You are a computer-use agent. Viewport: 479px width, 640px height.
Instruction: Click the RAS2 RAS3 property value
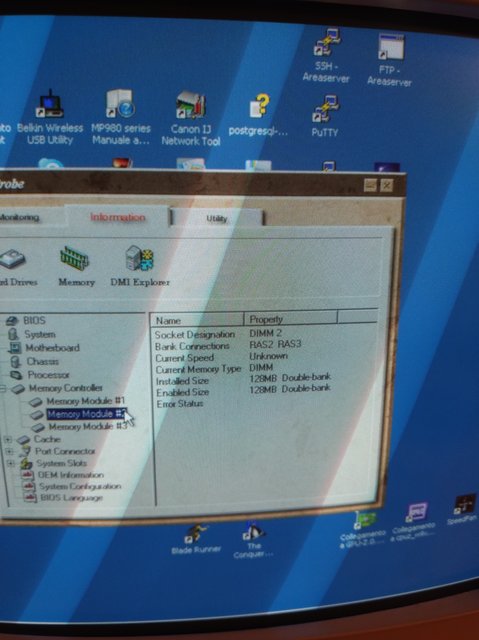pyautogui.click(x=275, y=344)
